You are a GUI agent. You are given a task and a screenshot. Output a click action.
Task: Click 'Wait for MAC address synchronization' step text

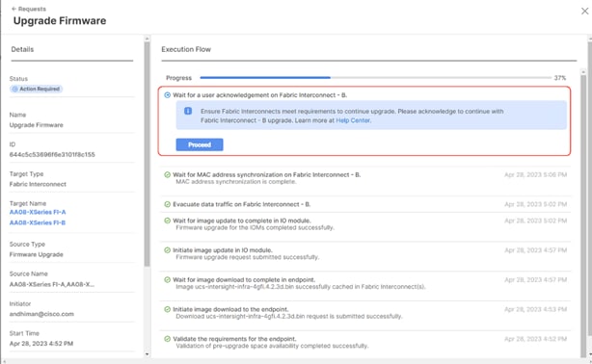pos(266,174)
